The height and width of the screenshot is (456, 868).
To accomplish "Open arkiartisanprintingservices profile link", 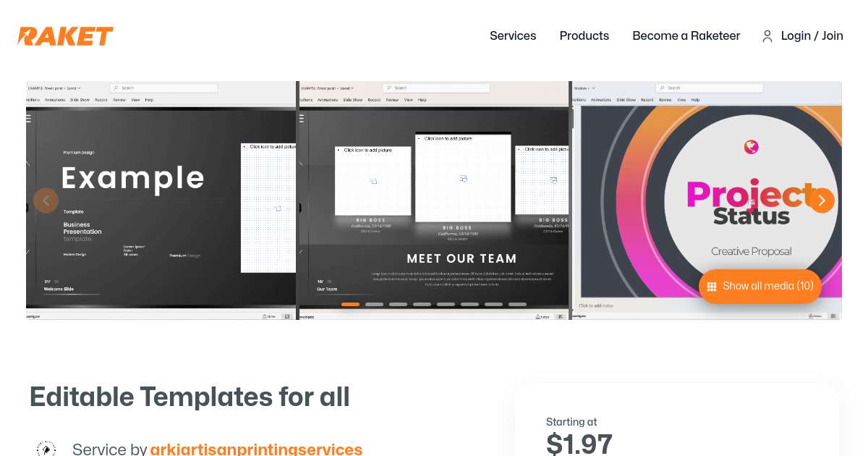I will pos(256,449).
